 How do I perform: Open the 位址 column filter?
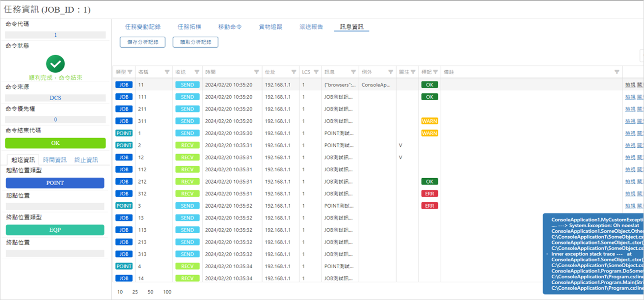point(294,72)
